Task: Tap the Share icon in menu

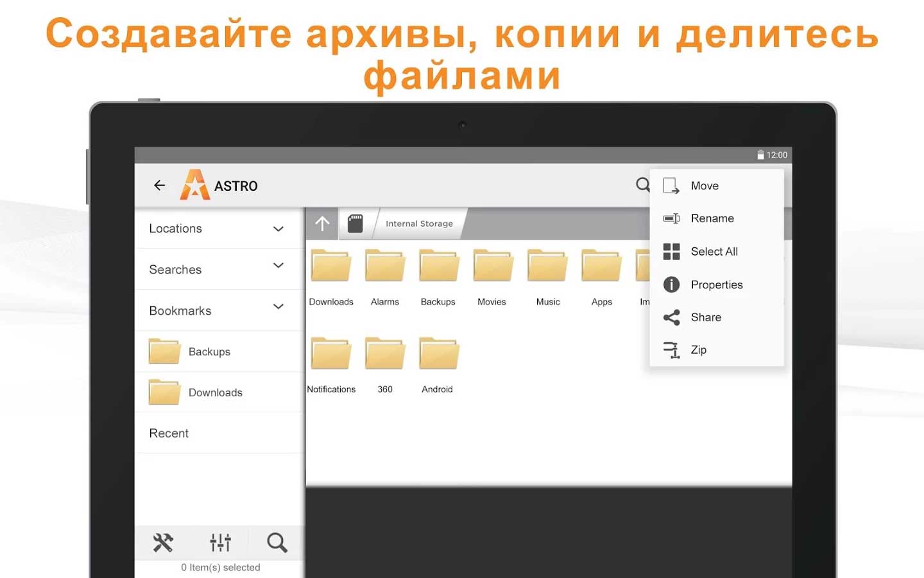Action: (x=671, y=317)
